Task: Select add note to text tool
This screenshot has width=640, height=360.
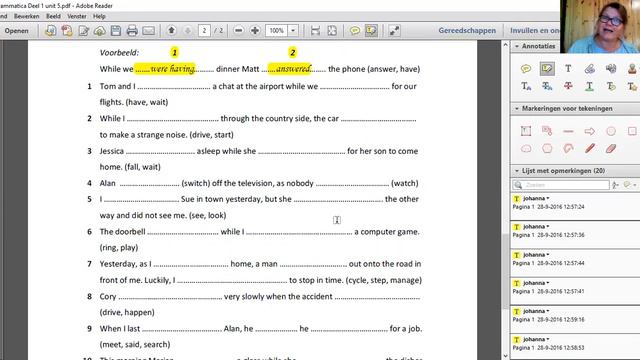Action: (611, 86)
